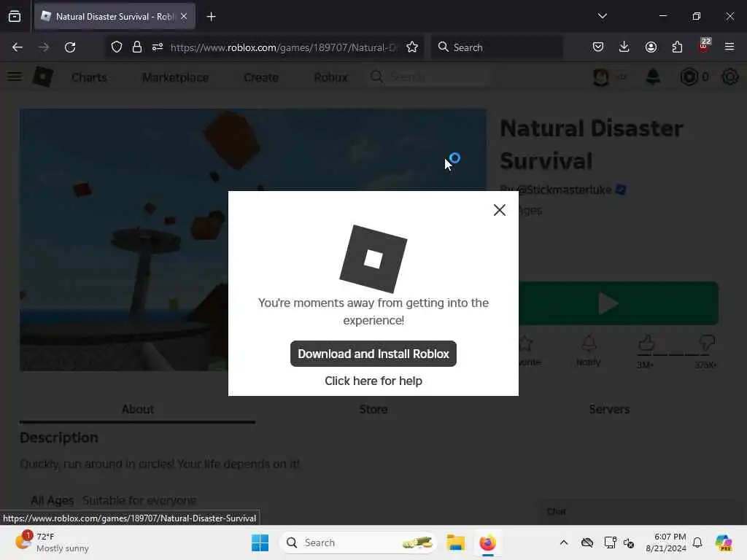
Task: Go back to previous page in Firefox
Action: pos(18,47)
